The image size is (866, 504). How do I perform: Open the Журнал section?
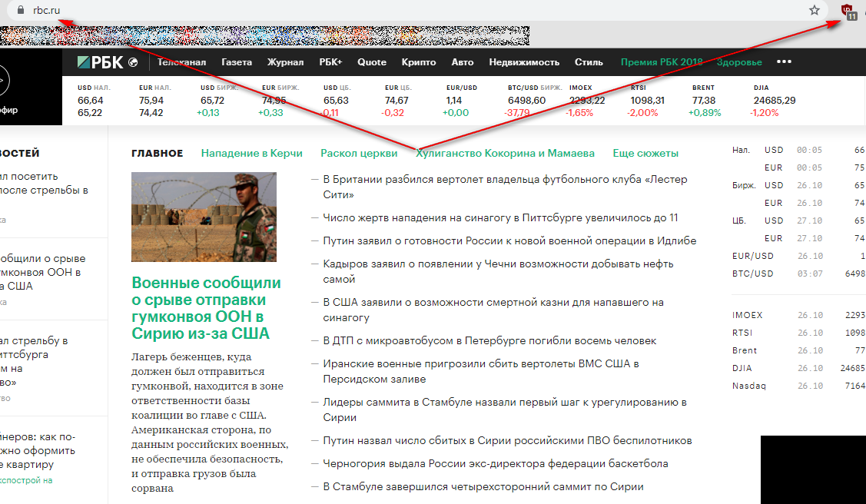286,62
